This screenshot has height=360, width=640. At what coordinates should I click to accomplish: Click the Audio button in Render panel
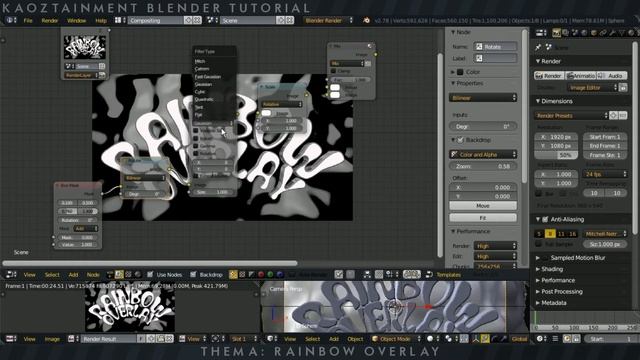coord(612,76)
